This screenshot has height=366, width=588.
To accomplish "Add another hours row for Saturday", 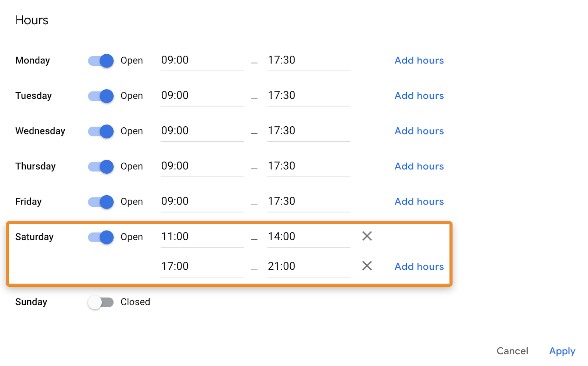I will pyautogui.click(x=419, y=267).
